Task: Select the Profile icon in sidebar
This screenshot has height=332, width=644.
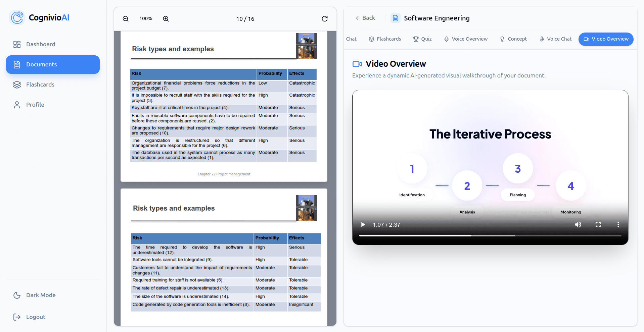Action: pos(17,105)
